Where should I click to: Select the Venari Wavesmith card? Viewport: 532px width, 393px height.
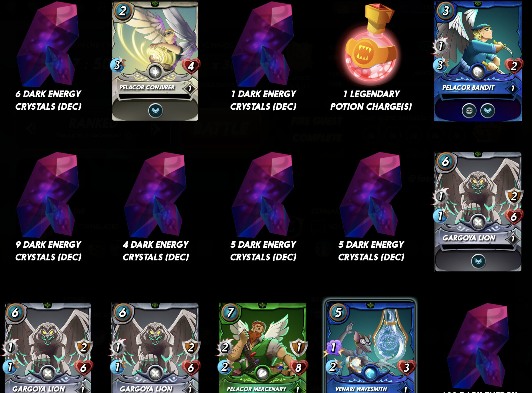(x=370, y=347)
